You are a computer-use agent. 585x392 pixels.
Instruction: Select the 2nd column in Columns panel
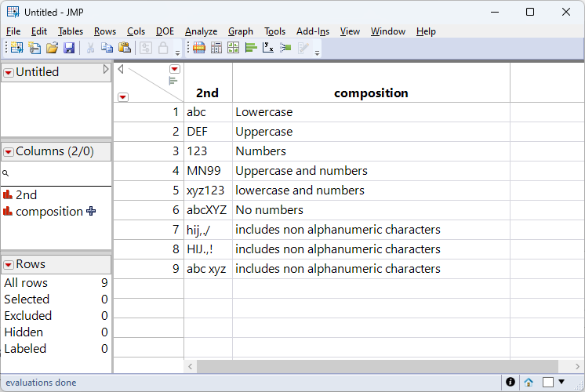(26, 194)
